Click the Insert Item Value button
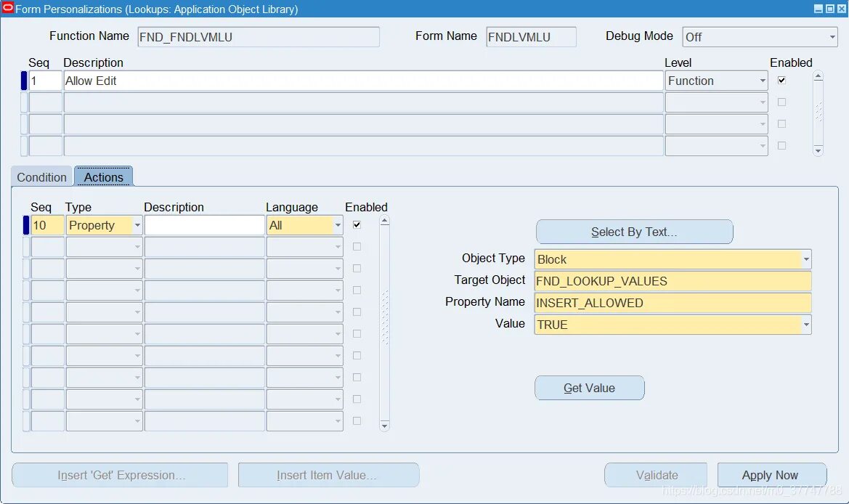 329,475
